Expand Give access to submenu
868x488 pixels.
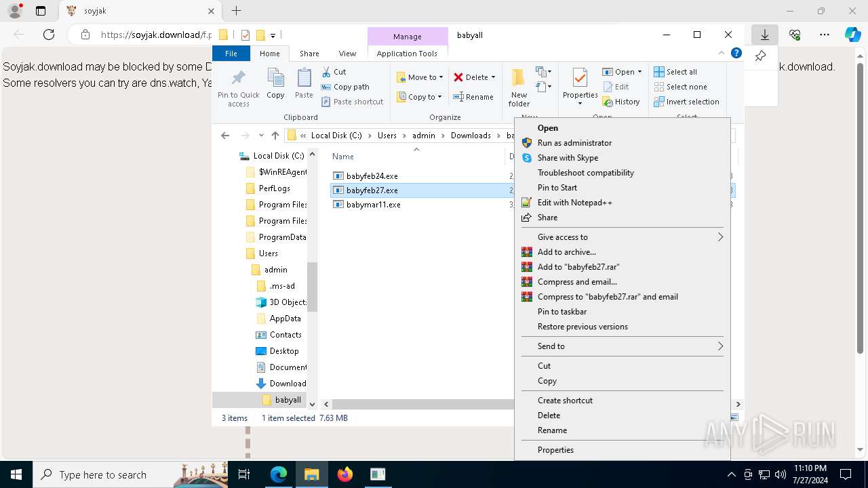point(623,237)
